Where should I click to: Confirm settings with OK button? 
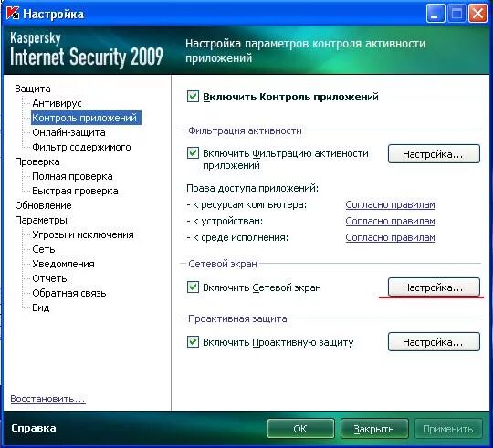pyautogui.click(x=300, y=429)
